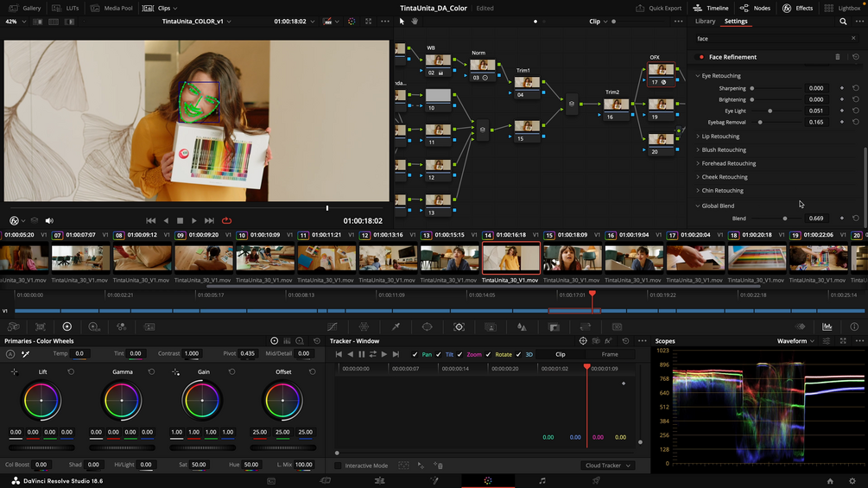Open timeline name TintaUnita_COLOR_v1 dropdown

[x=197, y=22]
